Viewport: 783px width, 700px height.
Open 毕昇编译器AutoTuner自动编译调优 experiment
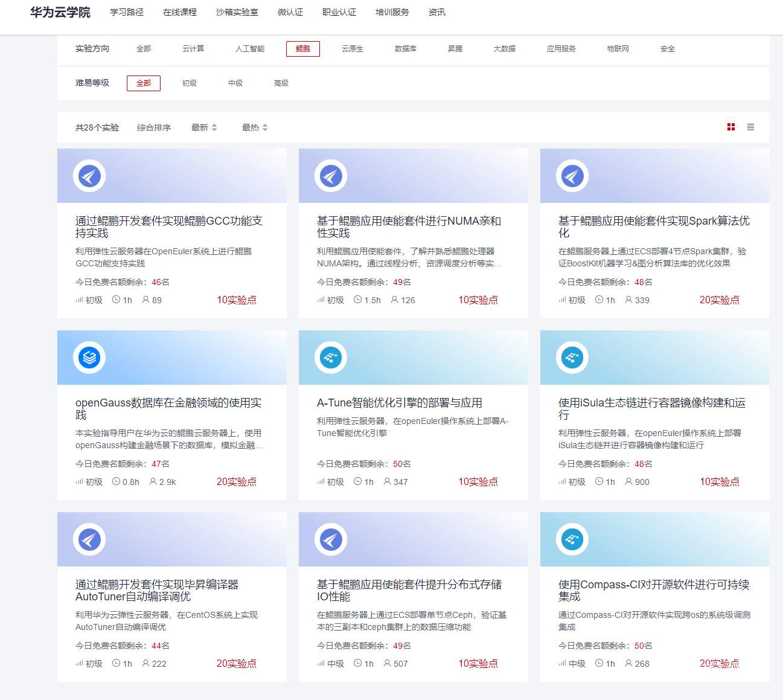pos(157,591)
